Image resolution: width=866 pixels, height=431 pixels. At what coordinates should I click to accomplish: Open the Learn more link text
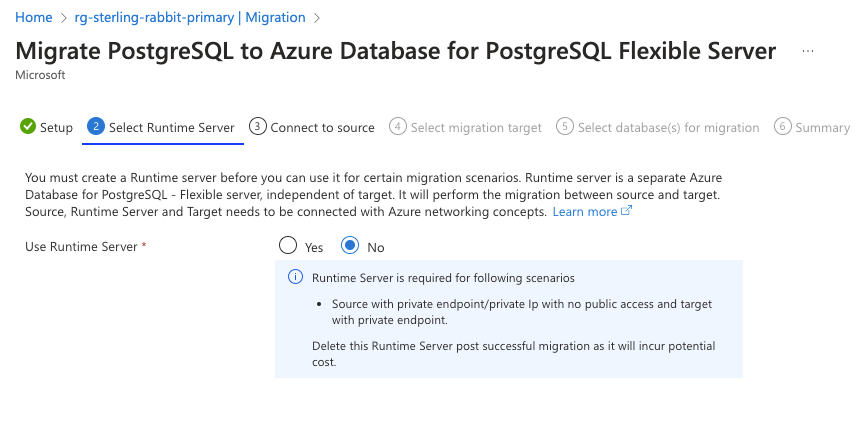(584, 212)
